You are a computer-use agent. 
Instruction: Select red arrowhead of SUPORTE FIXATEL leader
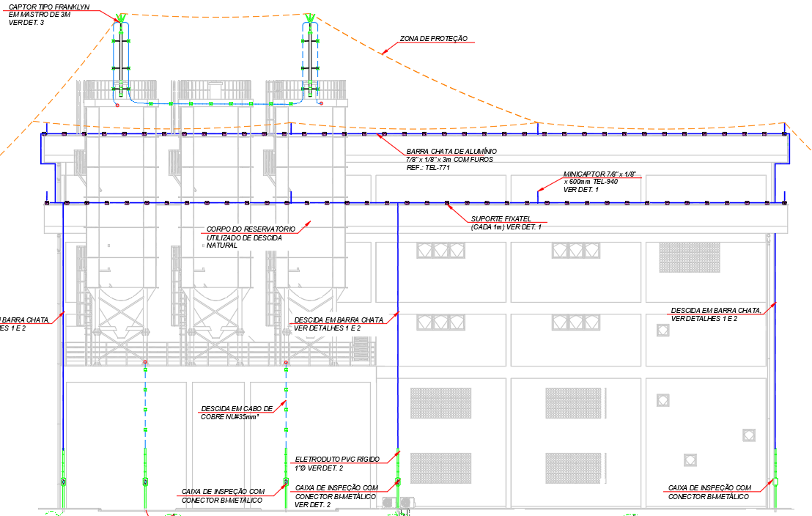[x=450, y=207]
